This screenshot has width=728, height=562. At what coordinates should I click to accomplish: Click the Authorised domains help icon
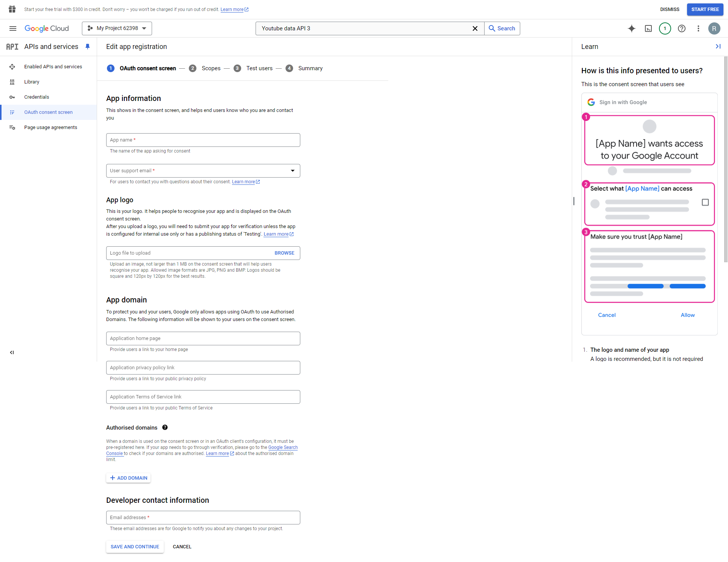165,427
